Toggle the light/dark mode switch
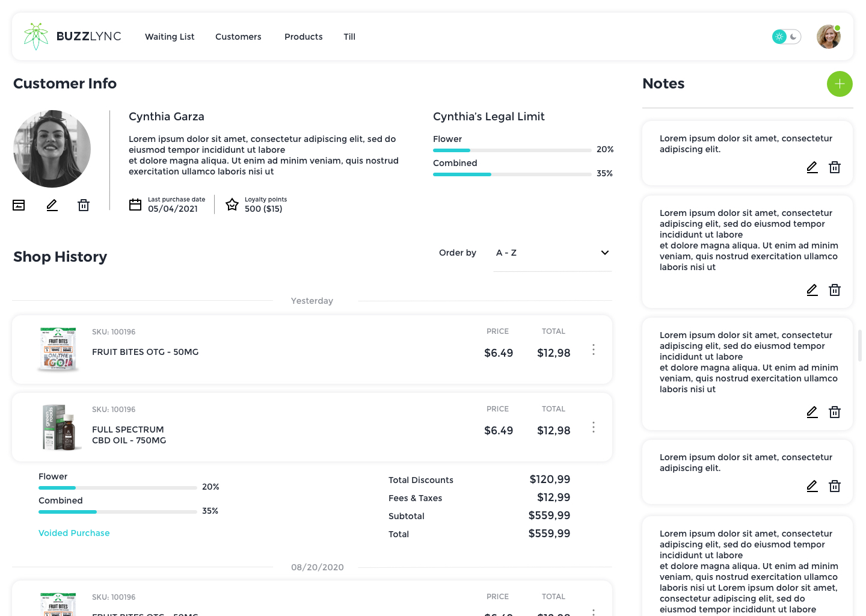This screenshot has height=616, width=866. point(787,37)
